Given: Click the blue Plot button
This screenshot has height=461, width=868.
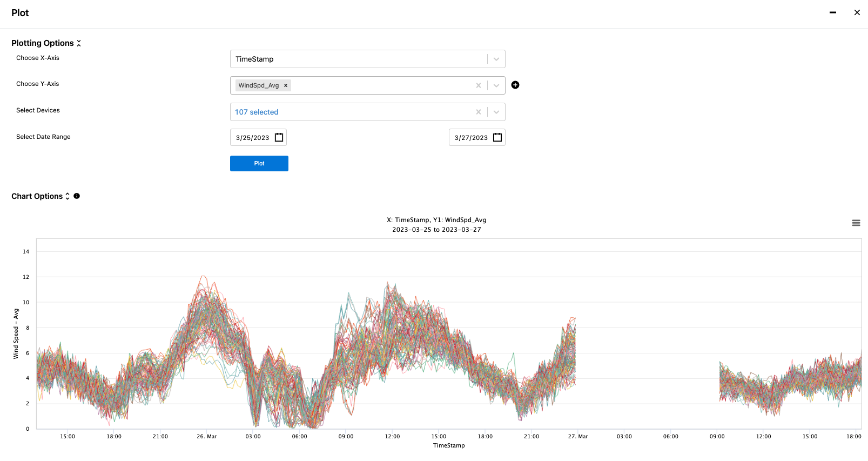Looking at the screenshot, I should (259, 163).
